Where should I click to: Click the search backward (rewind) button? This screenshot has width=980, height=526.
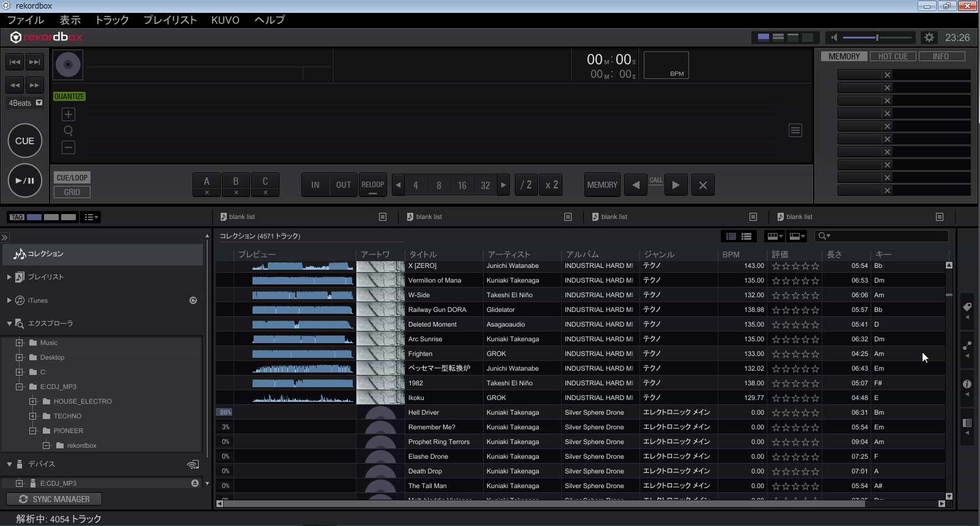pos(15,85)
